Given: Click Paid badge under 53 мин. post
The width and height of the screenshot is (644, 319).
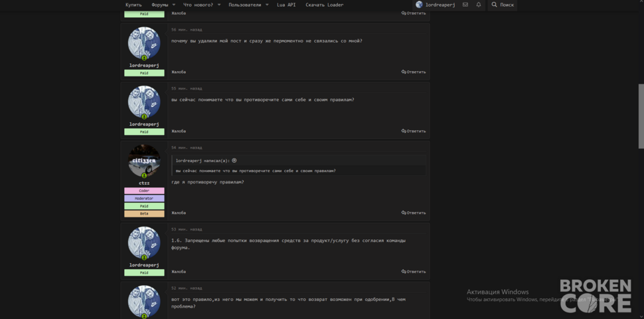Looking at the screenshot, I should [144, 272].
